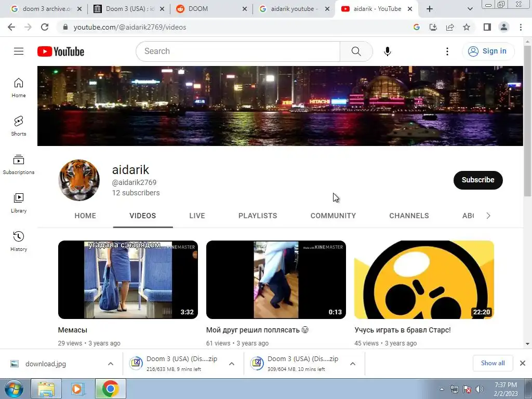This screenshot has height=399, width=532.
Task: Open channel HOME tab
Action: [85, 216]
